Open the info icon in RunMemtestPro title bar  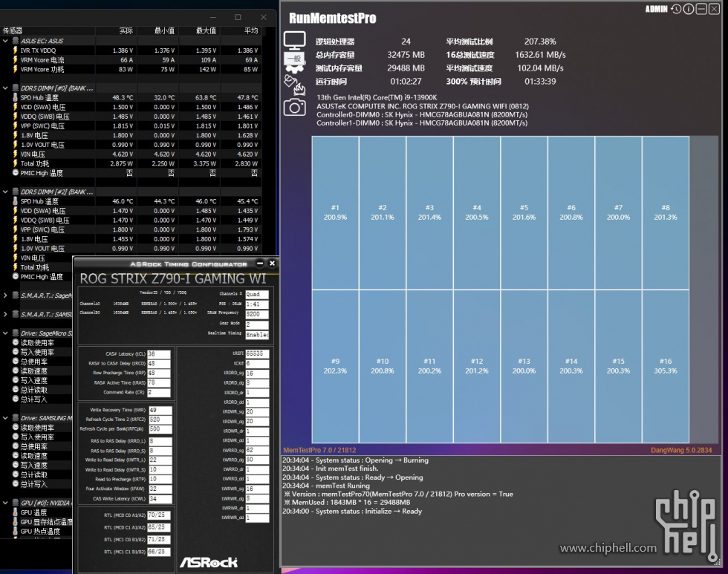[x=689, y=9]
